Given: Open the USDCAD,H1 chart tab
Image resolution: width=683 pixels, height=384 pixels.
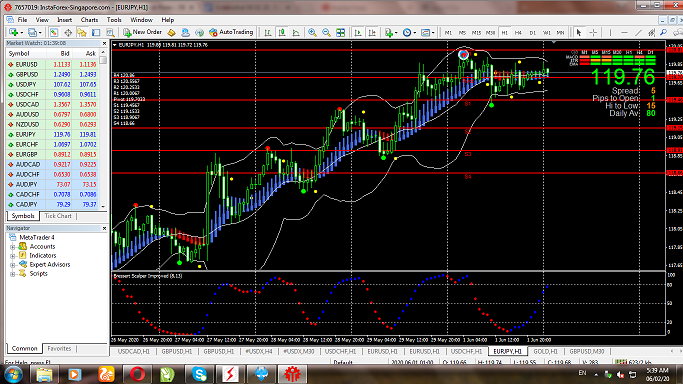Looking at the screenshot, I should click(134, 351).
